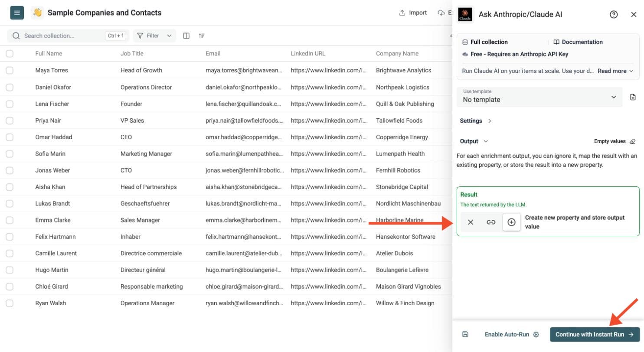Select create new property plus icon

[511, 222]
